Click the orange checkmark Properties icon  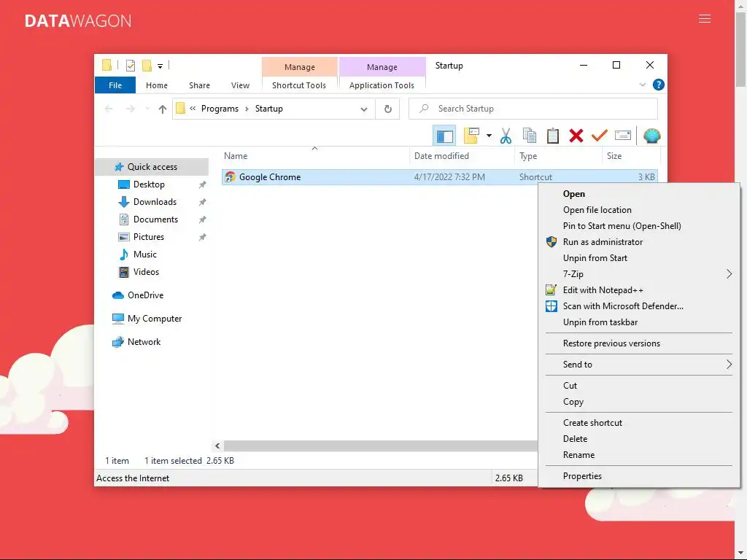[x=600, y=136]
